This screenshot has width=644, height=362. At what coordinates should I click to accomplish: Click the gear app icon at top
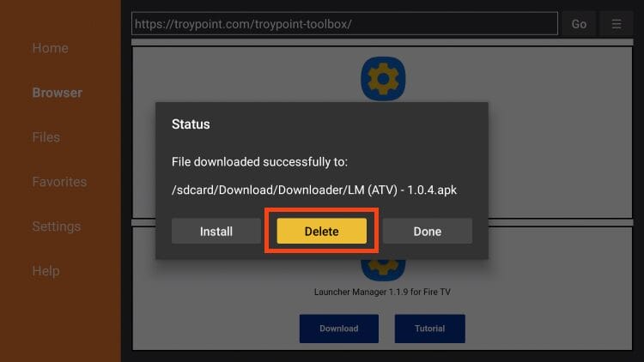point(383,78)
